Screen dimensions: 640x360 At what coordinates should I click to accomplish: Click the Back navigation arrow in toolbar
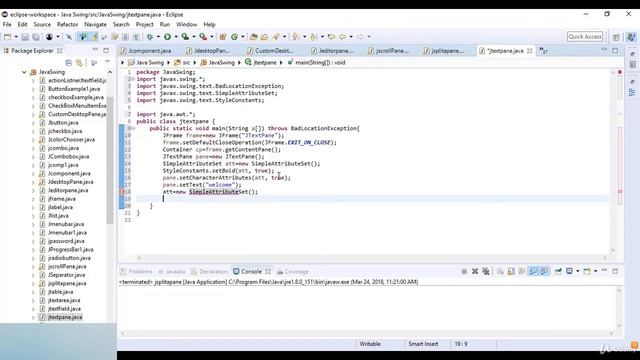(342, 37)
